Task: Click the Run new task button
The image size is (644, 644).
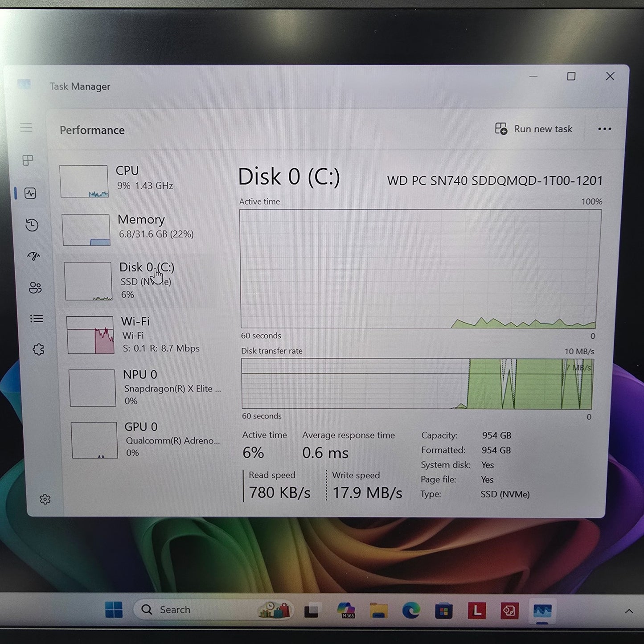Action: pyautogui.click(x=534, y=129)
